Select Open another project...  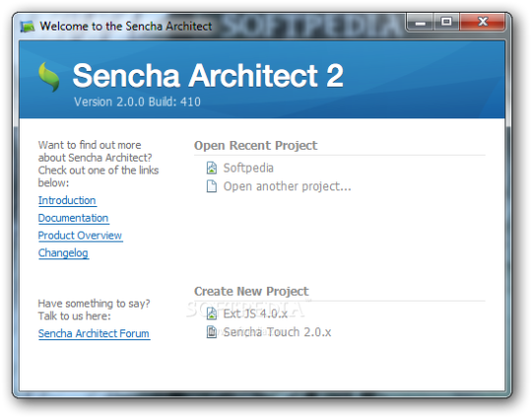[287, 186]
